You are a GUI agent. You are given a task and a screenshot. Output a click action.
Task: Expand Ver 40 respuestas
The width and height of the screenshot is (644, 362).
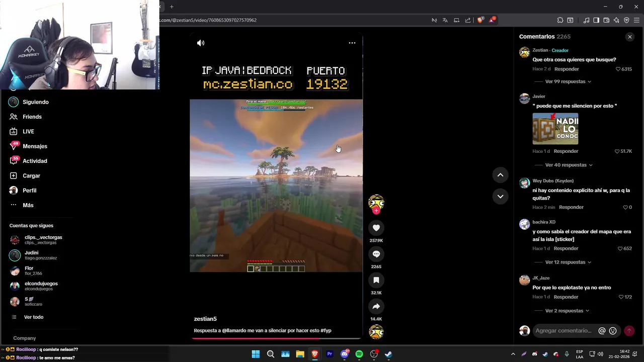569,165
